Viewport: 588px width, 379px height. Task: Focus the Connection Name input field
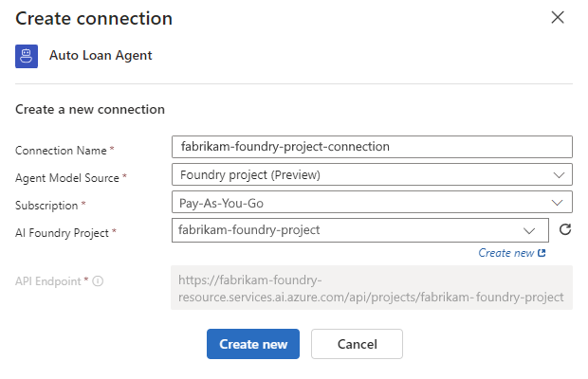pos(372,147)
